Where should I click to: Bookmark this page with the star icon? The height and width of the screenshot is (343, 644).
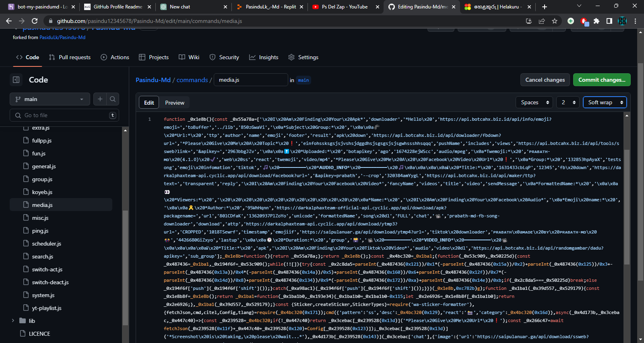point(555,21)
